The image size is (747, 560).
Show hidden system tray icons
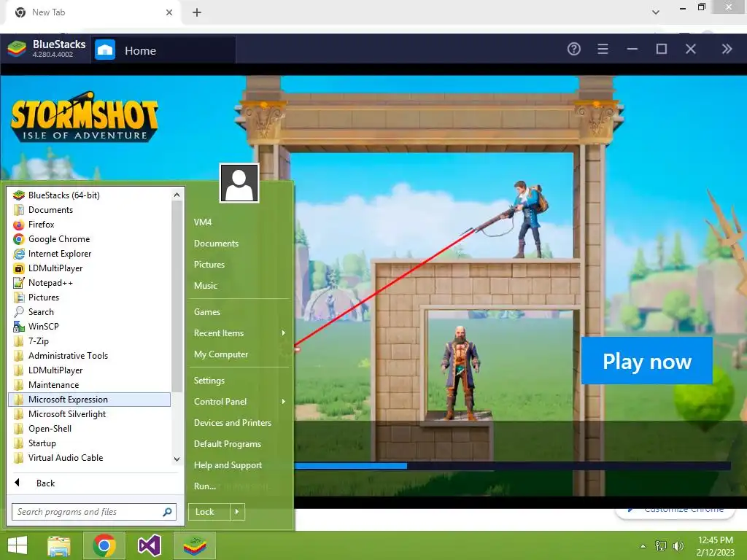[x=643, y=546]
